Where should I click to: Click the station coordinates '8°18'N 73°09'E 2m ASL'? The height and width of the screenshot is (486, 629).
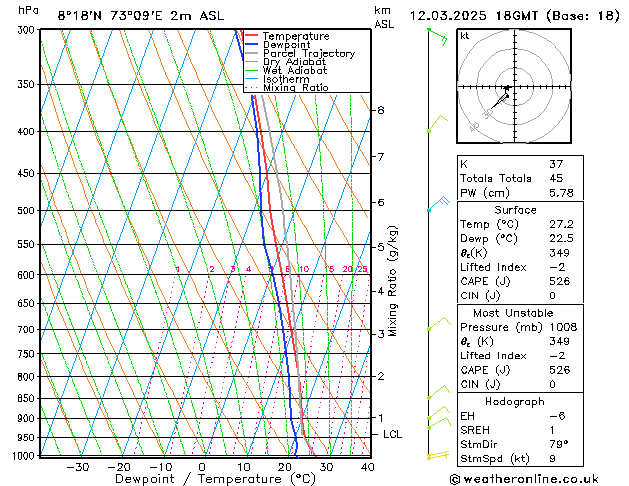click(x=141, y=16)
